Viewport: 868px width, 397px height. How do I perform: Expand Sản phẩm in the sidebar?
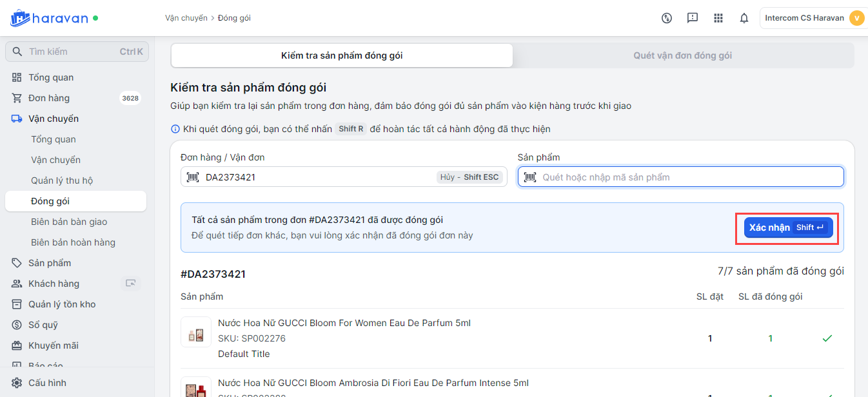click(x=50, y=263)
